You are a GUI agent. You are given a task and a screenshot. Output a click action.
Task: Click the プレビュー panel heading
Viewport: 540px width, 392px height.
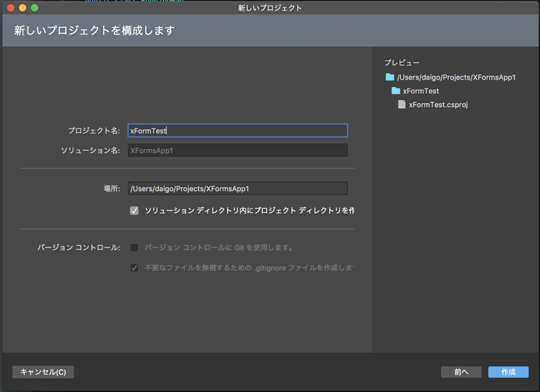[402, 62]
